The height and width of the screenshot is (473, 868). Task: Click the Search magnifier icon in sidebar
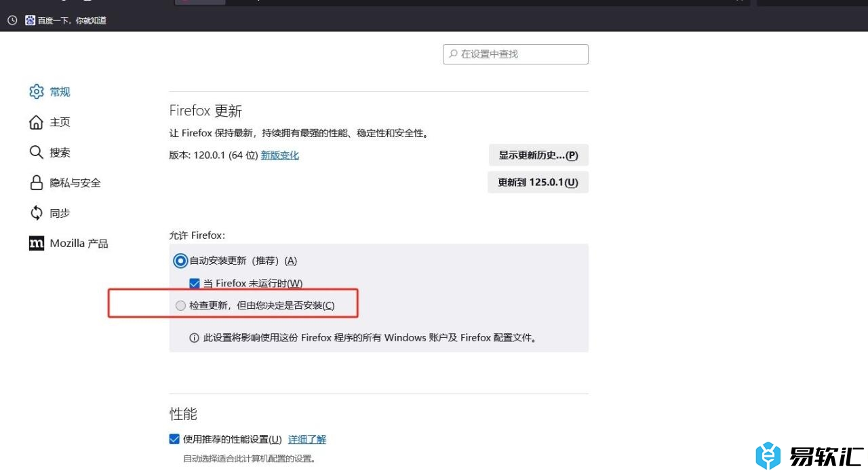point(36,152)
